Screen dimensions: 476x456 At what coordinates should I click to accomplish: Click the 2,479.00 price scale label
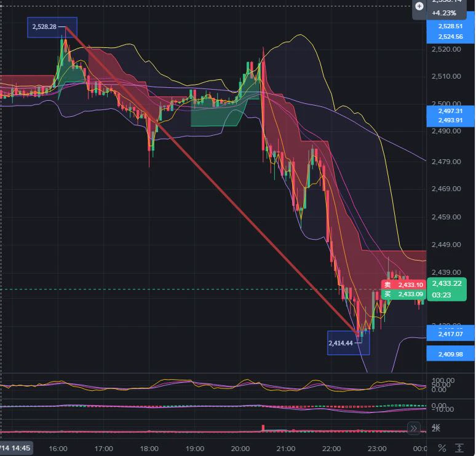tap(446, 162)
